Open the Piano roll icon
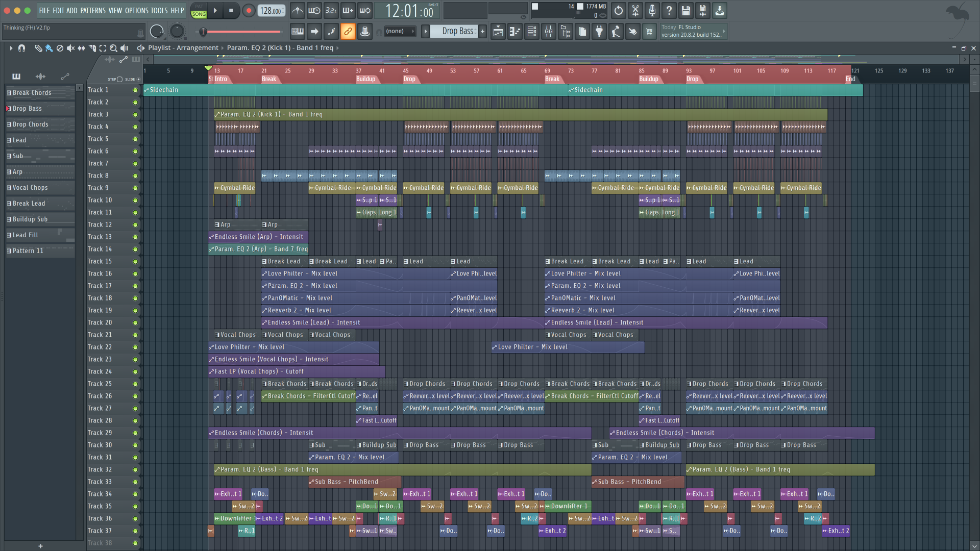Screen dimensions: 980x551 (x=515, y=32)
